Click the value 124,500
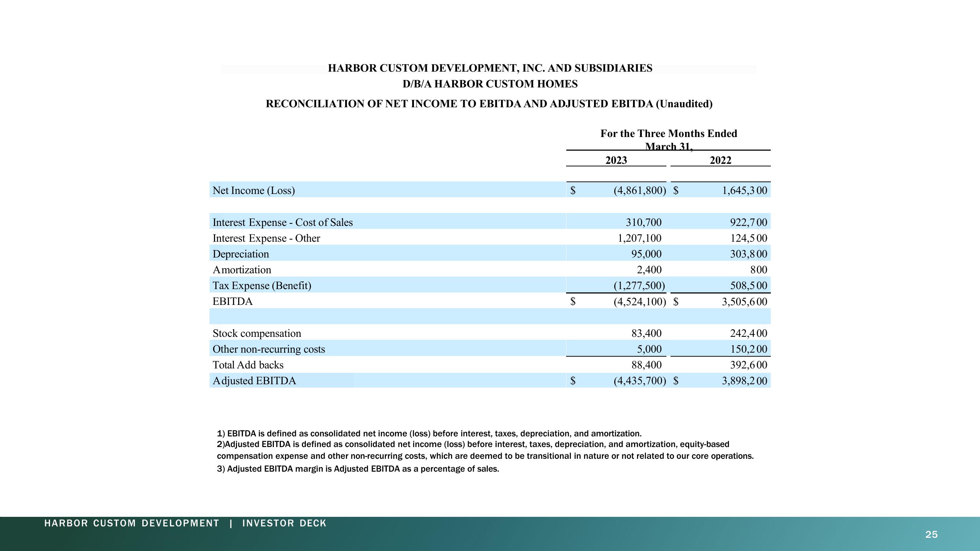The image size is (980, 551). [x=748, y=238]
